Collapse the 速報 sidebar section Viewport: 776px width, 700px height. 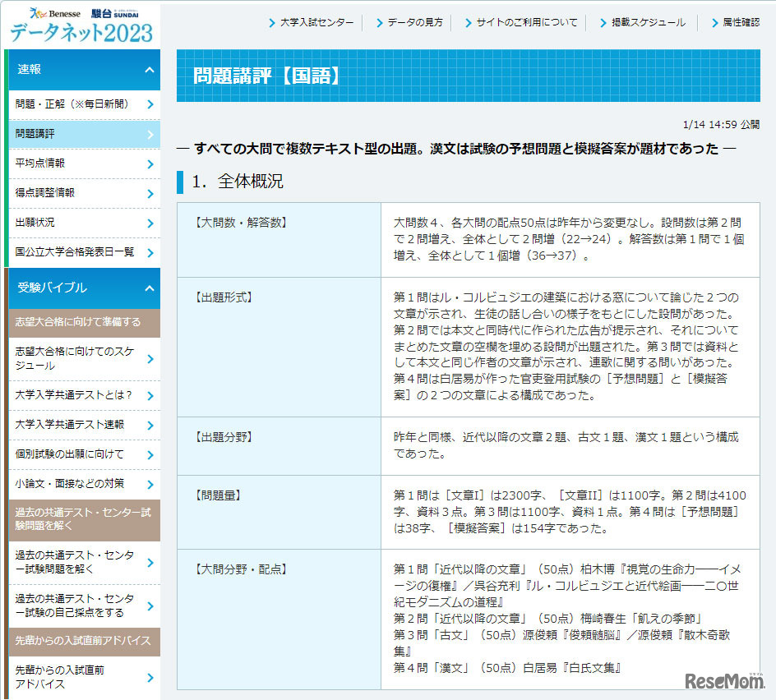149,70
